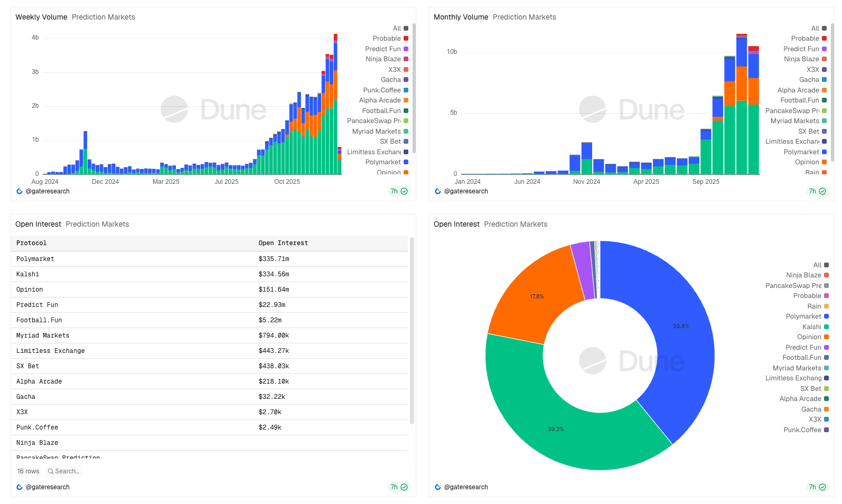Screen dimensions: 842x504
Task: Sort table by the Open Interest column header
Action: [283, 243]
